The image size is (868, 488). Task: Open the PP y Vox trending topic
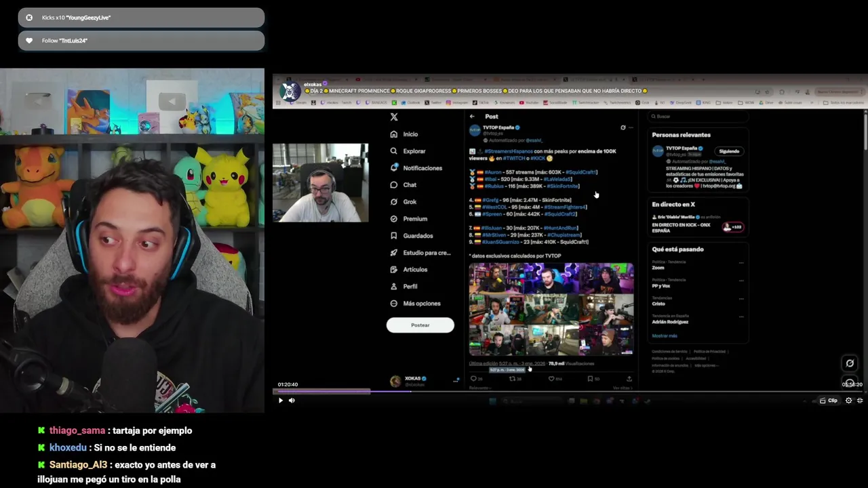point(698,283)
